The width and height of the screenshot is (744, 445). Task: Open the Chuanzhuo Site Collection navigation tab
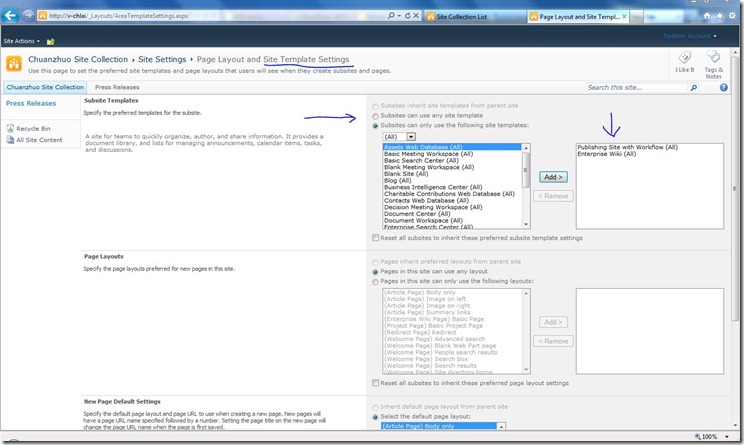coord(45,87)
